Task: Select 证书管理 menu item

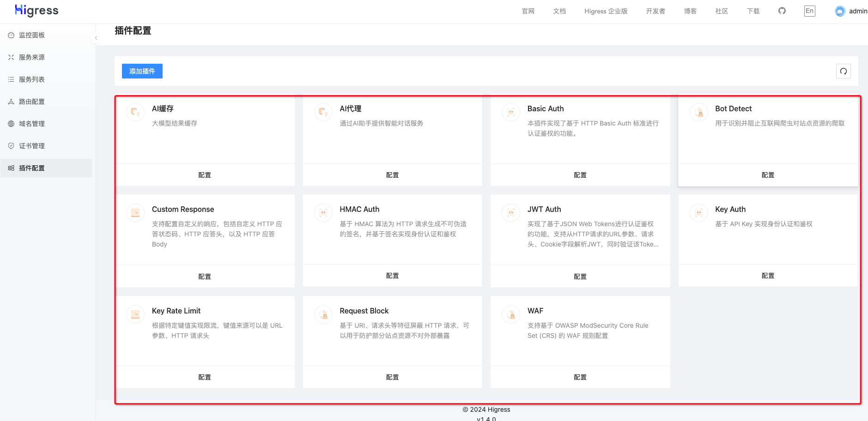Action: click(x=46, y=146)
